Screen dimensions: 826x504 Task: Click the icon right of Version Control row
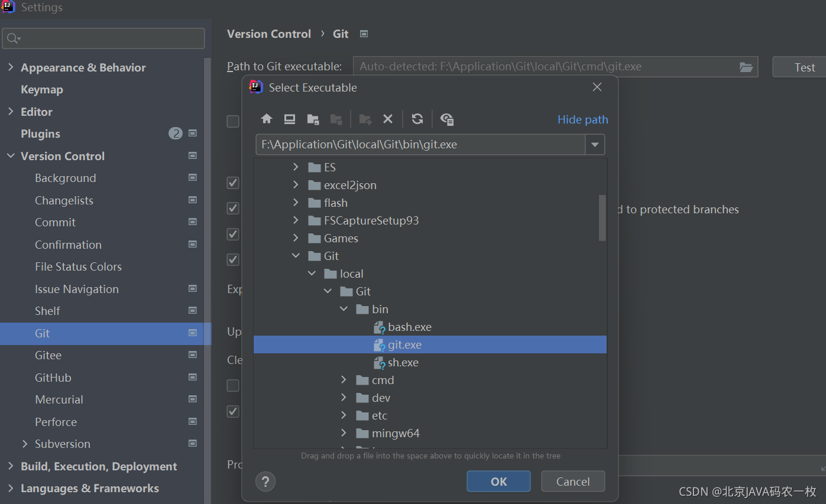[x=192, y=156]
